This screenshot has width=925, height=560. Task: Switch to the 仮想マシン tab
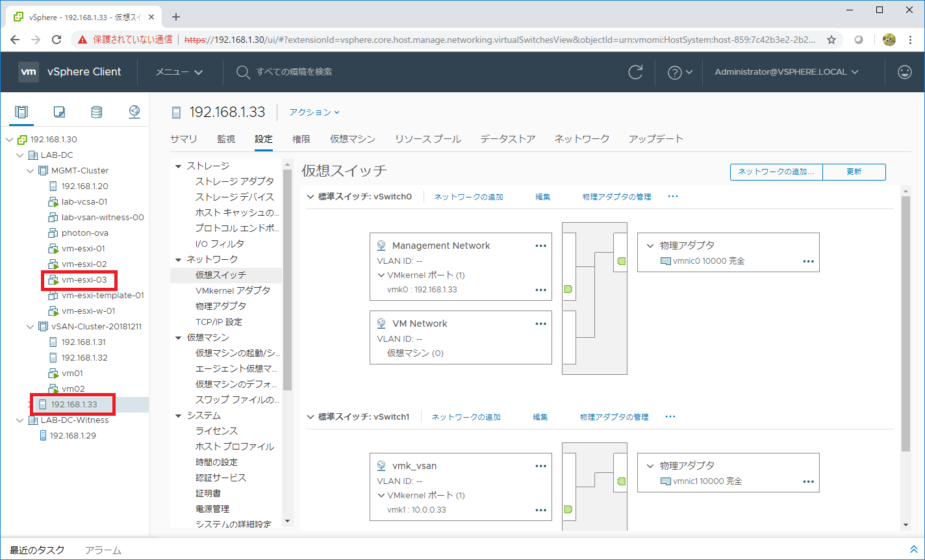point(353,139)
